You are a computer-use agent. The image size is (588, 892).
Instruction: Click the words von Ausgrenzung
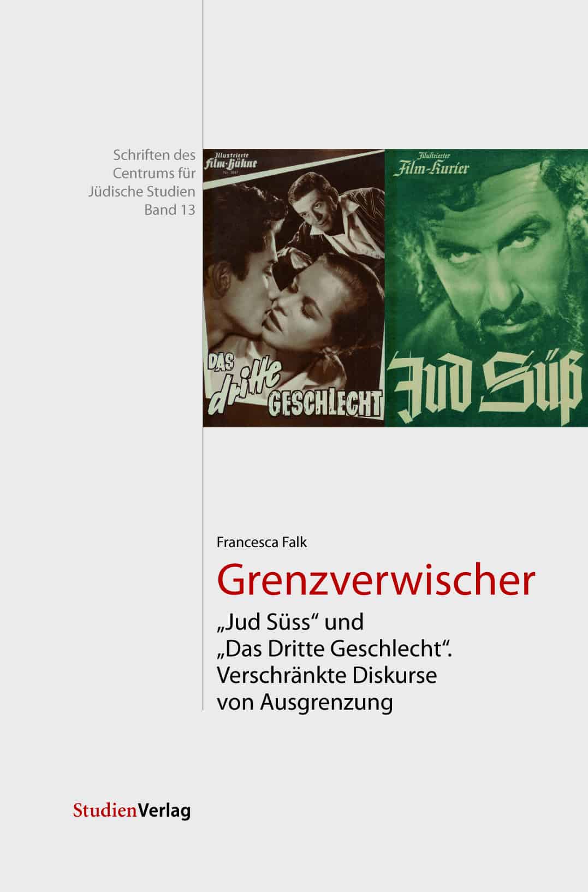click(x=305, y=703)
